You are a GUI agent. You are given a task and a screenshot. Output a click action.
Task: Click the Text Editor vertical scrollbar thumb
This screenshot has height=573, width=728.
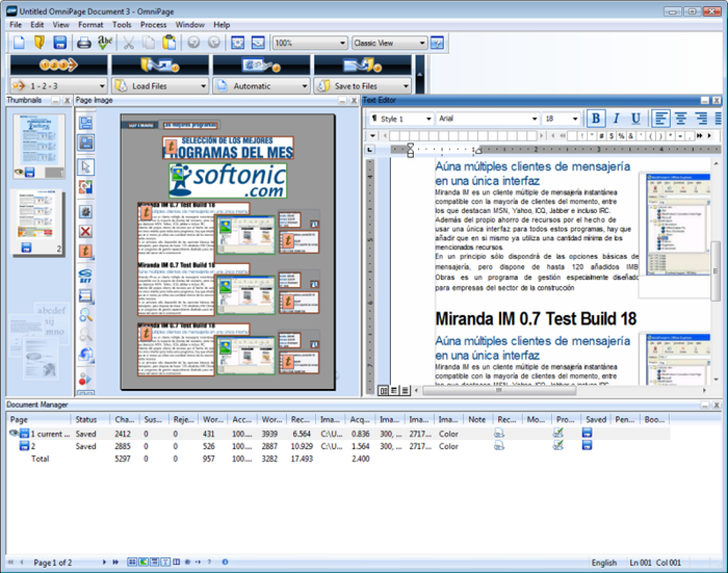715,270
